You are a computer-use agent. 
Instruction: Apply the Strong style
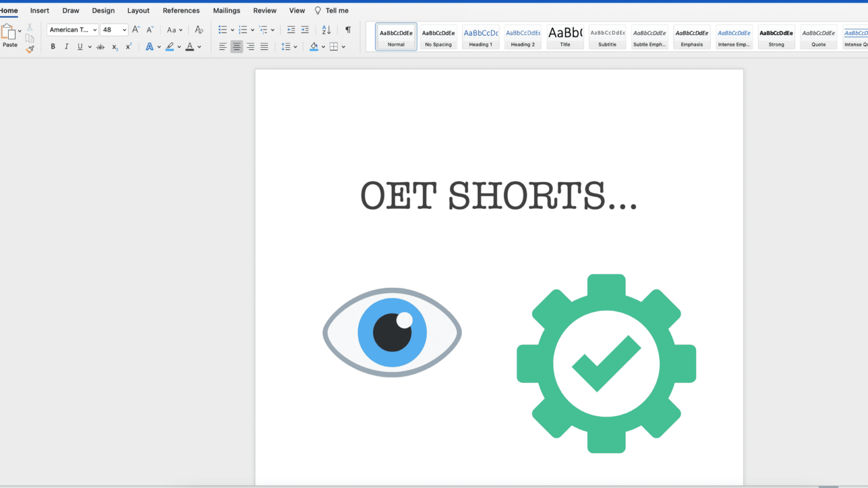tap(777, 37)
